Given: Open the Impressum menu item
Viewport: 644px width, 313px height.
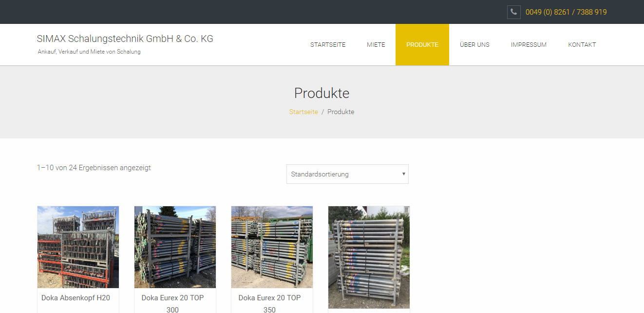Looking at the screenshot, I should 529,44.
